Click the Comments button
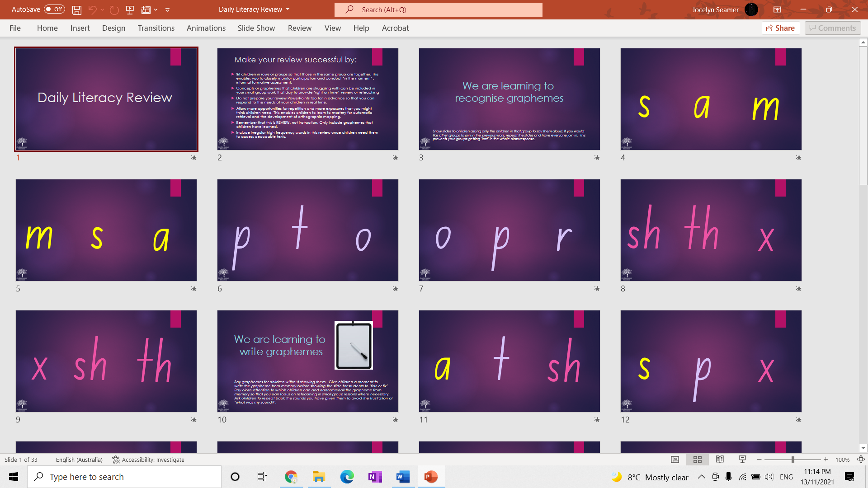This screenshot has width=868, height=488. pos(833,28)
